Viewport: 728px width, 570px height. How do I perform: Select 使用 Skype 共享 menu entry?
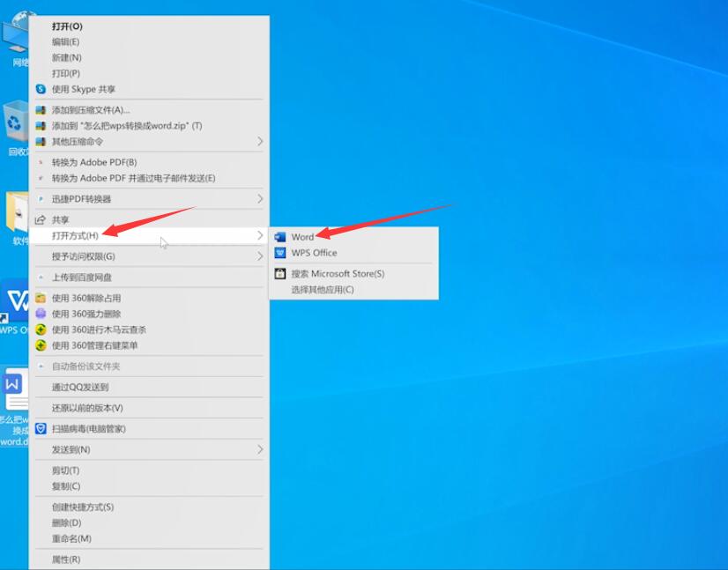coord(149,89)
